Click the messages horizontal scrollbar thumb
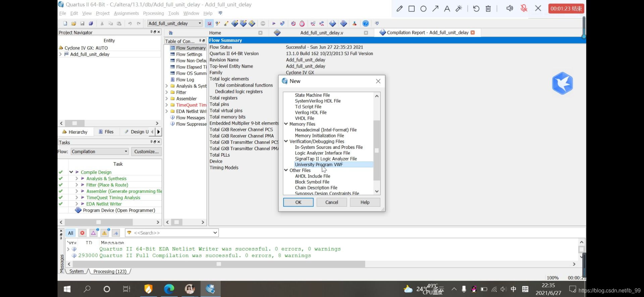 218,264
